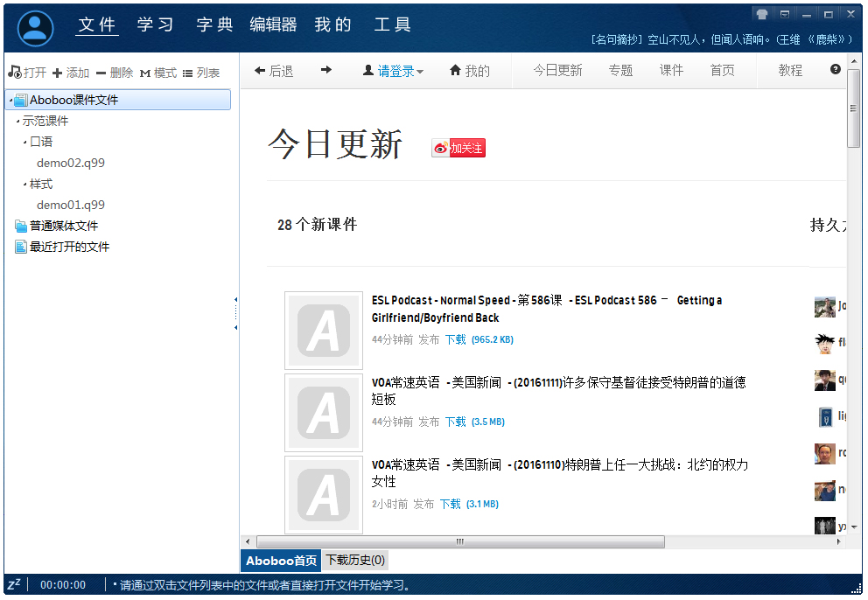Click the 名句摘抄 quote text
Image resolution: width=868 pixels, height=600 pixels.
point(723,40)
